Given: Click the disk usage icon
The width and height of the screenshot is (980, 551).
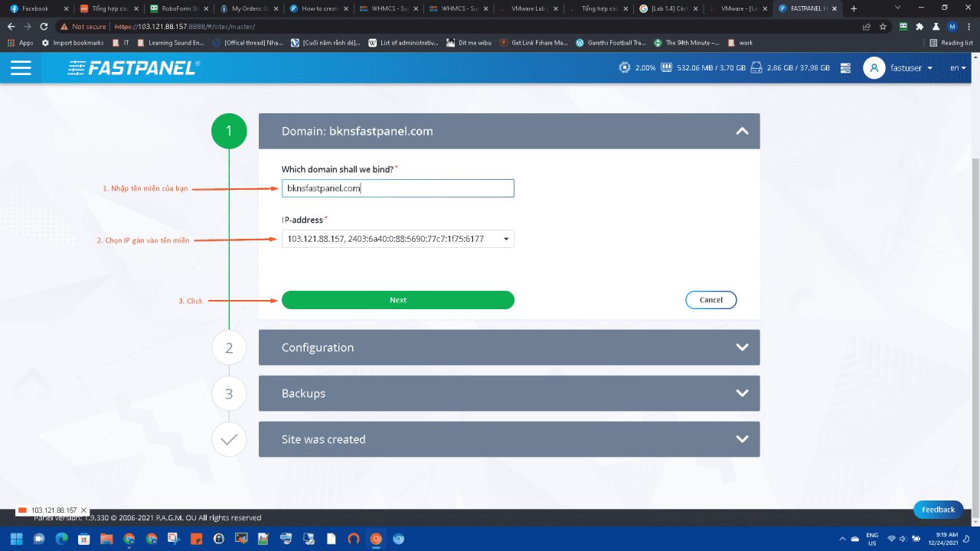Looking at the screenshot, I should 756,67.
